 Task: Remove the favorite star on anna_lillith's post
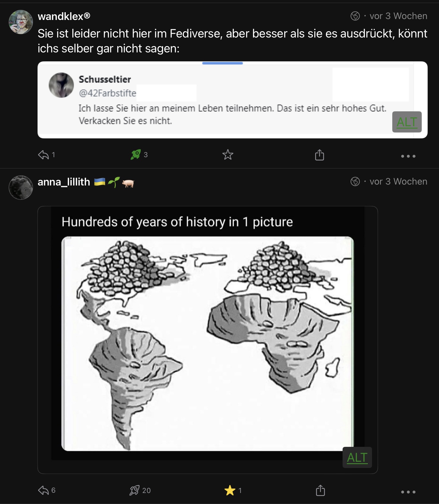pos(230,490)
